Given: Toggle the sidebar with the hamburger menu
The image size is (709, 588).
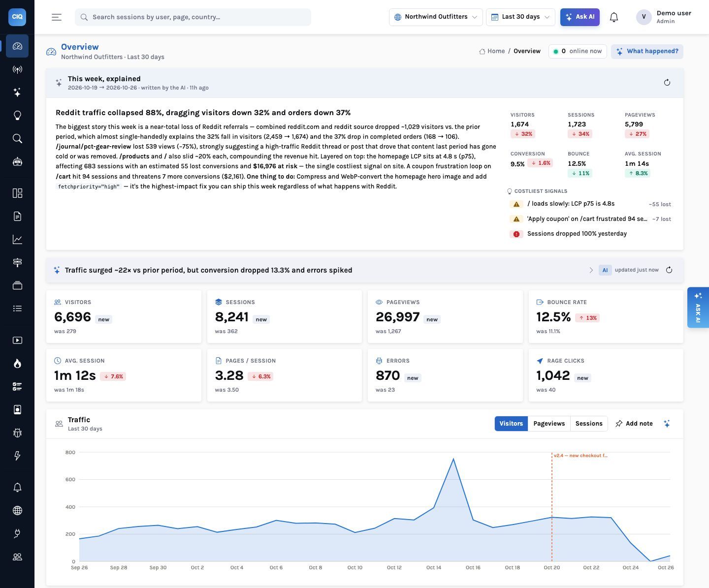Looking at the screenshot, I should point(57,17).
